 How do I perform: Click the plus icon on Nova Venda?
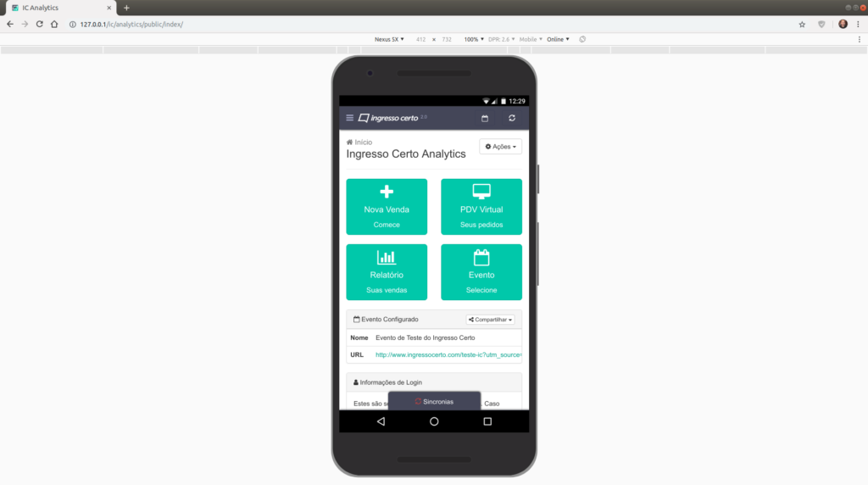pos(387,192)
